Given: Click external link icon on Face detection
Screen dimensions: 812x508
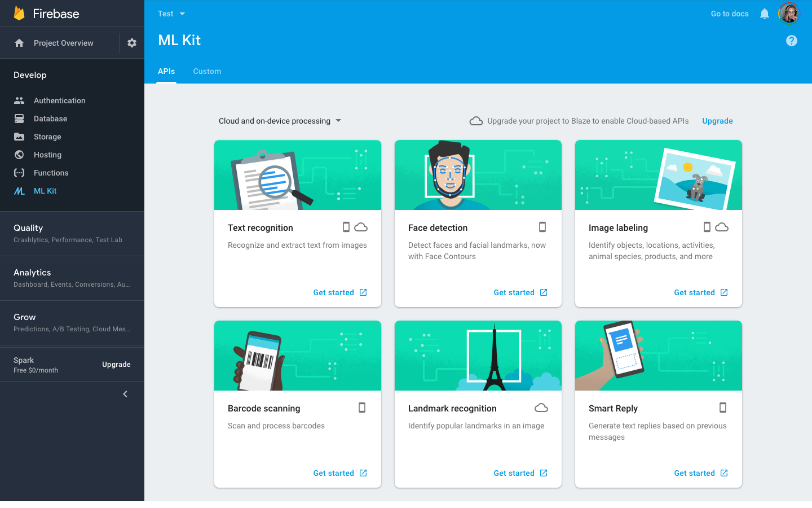Looking at the screenshot, I should click(544, 292).
